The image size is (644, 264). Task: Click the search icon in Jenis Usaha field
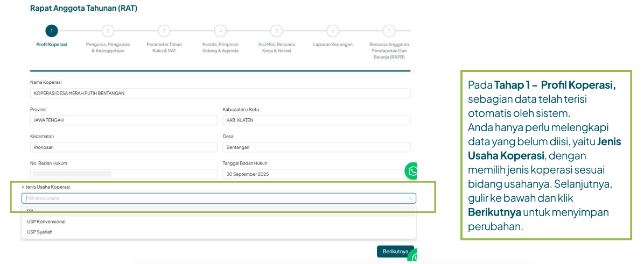click(410, 198)
